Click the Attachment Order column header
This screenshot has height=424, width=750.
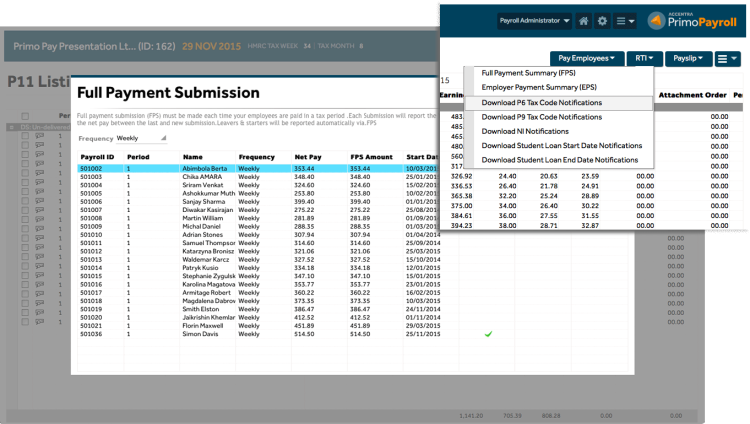pyautogui.click(x=692, y=95)
